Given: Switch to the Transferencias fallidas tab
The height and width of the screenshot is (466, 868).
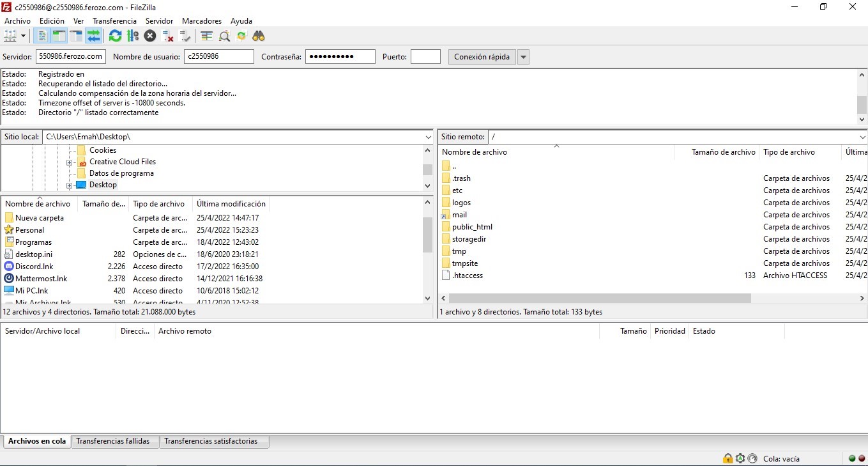Looking at the screenshot, I should tap(113, 441).
